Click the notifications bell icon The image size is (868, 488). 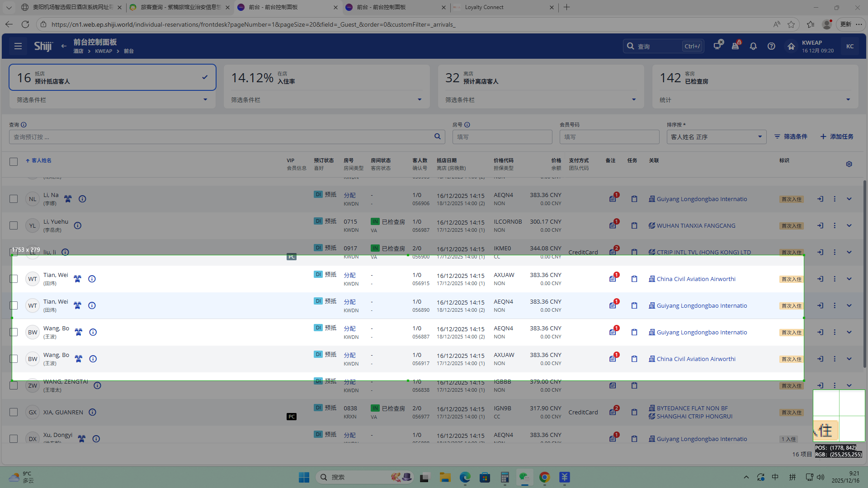tap(753, 46)
